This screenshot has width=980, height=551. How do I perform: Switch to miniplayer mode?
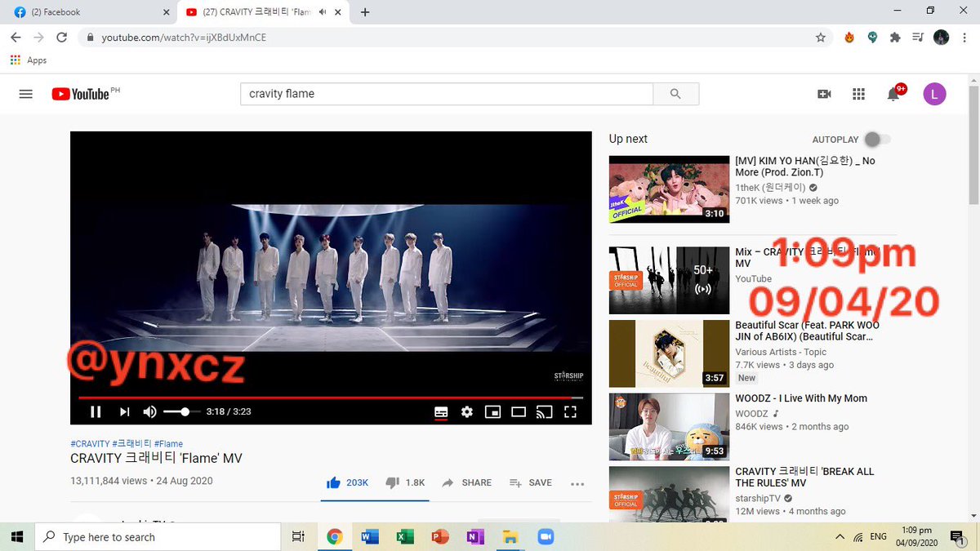pyautogui.click(x=492, y=412)
